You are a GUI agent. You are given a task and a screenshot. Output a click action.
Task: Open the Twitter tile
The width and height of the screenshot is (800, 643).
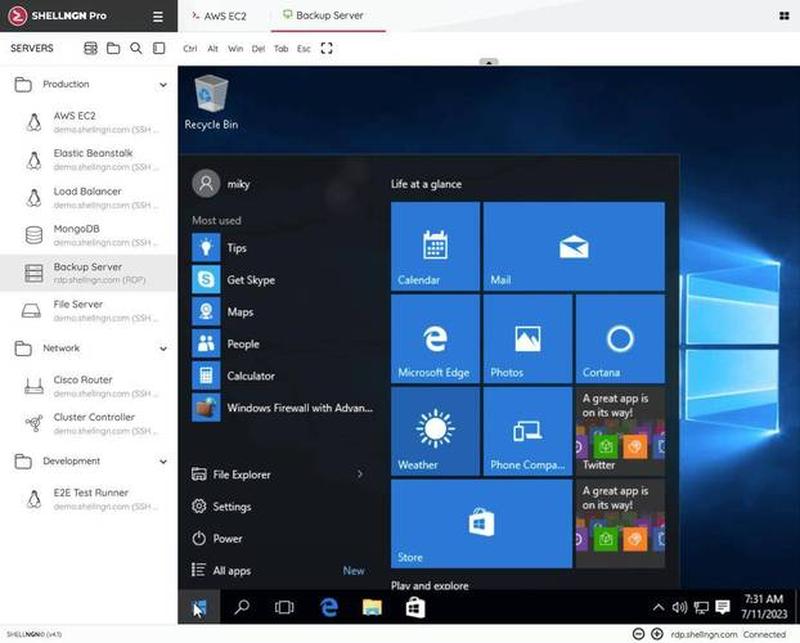coord(620,432)
